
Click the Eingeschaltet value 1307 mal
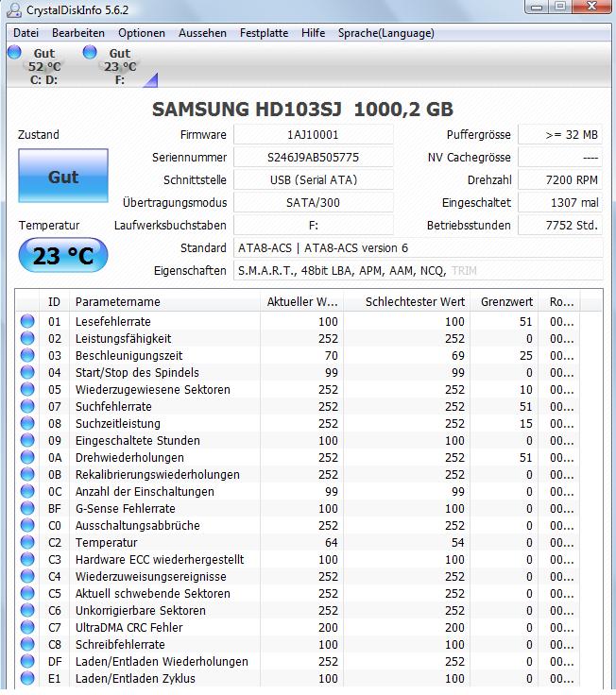pyautogui.click(x=560, y=203)
